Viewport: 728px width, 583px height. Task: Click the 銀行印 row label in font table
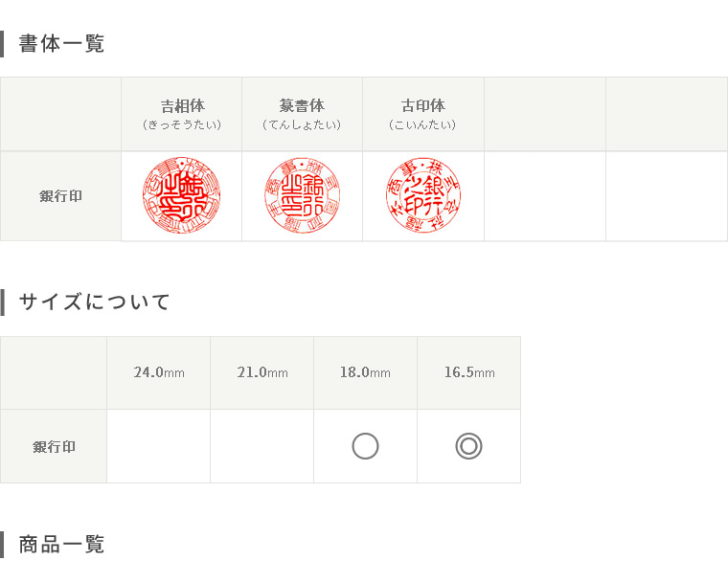60,196
